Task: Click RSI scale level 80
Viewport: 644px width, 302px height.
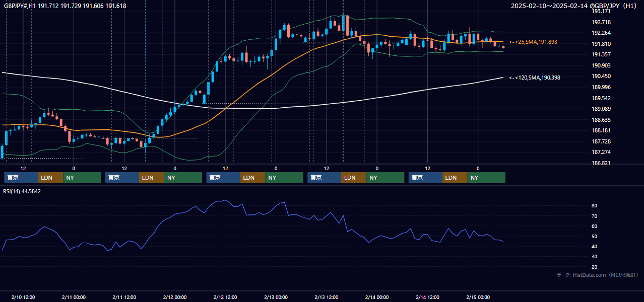Action: (594, 206)
